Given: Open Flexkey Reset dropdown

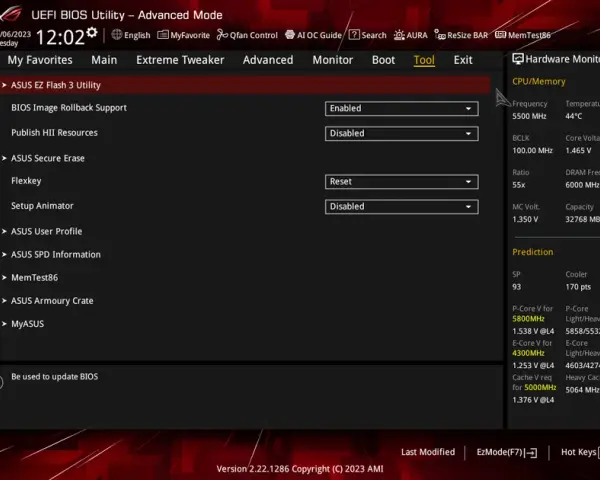Looking at the screenshot, I should point(401,182).
